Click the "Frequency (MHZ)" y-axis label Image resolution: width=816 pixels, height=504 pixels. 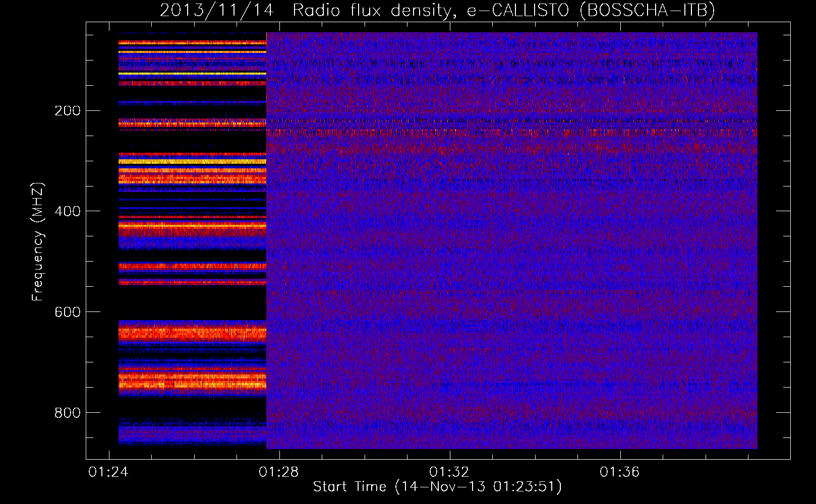(x=38, y=242)
